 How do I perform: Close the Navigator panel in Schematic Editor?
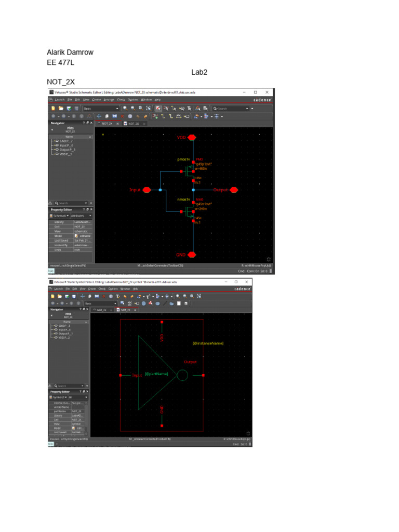click(91, 123)
